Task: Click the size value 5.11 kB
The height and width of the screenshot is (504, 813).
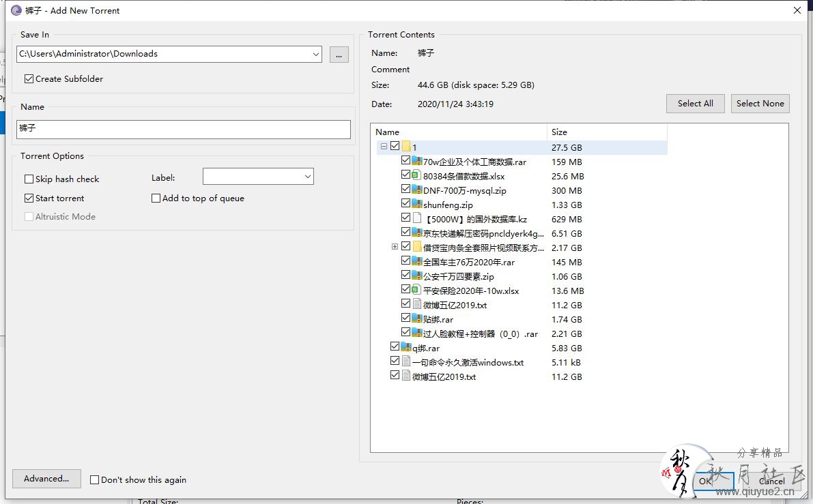Action: [566, 363]
